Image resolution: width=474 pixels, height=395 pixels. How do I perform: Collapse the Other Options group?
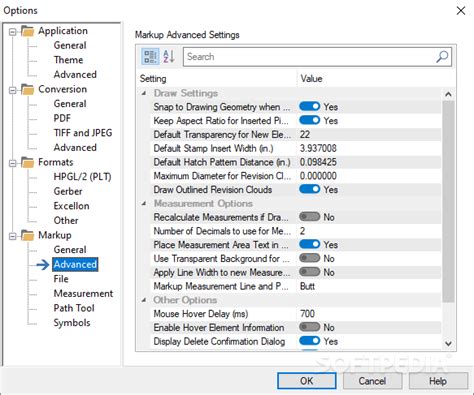click(x=144, y=300)
